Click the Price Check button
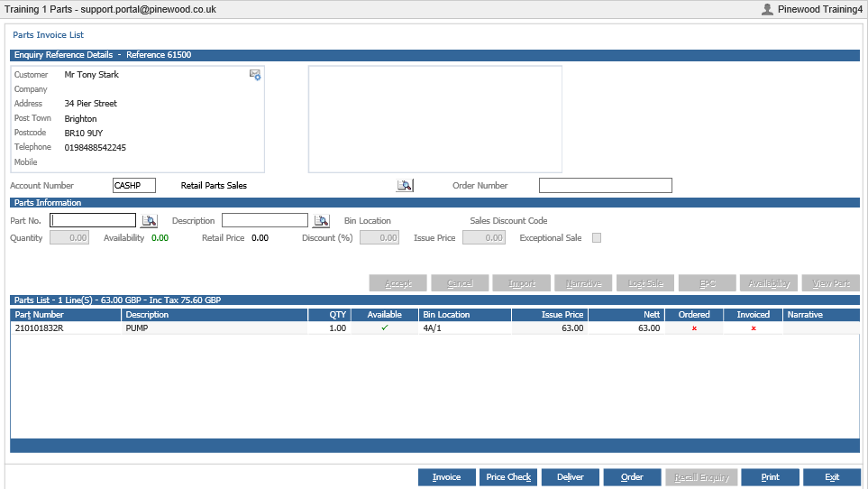Image resolution: width=868 pixels, height=489 pixels. point(508,476)
